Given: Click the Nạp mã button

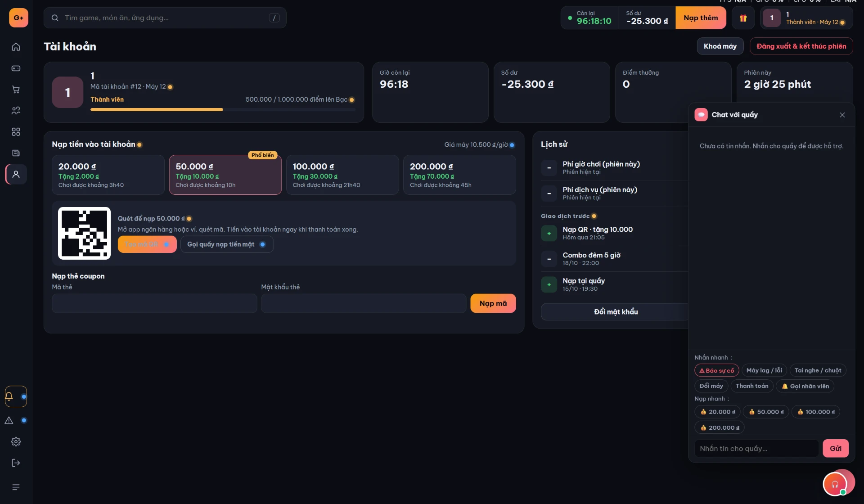Looking at the screenshot, I should coord(493,303).
